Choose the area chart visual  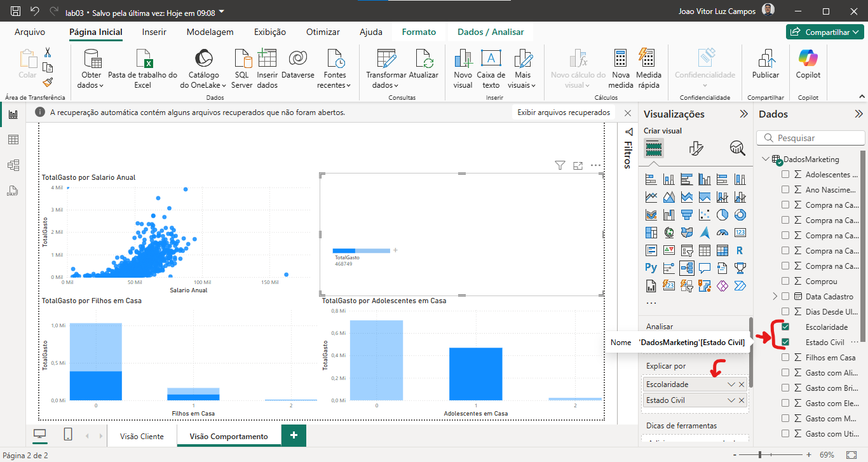[668, 197]
